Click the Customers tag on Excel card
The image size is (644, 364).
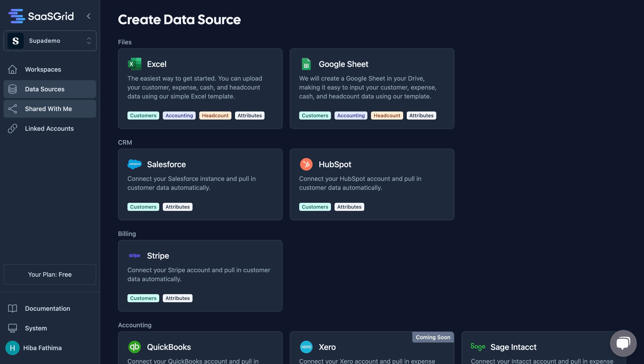click(x=143, y=116)
